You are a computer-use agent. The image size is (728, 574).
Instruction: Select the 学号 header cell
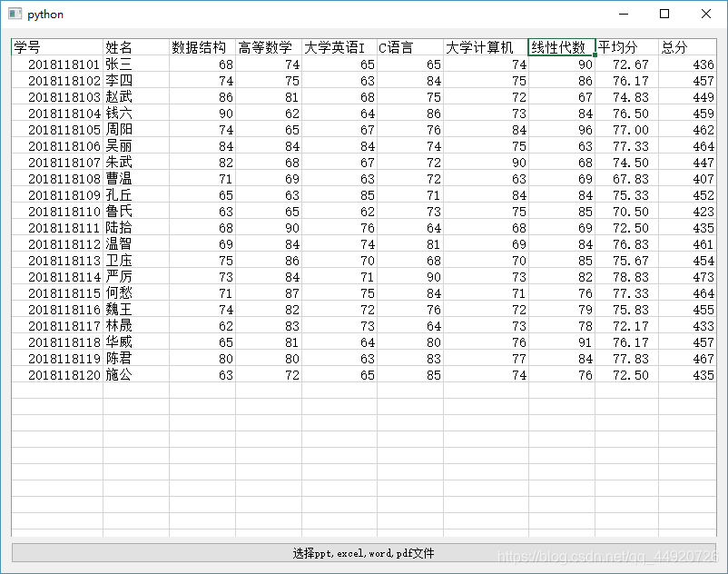click(57, 47)
